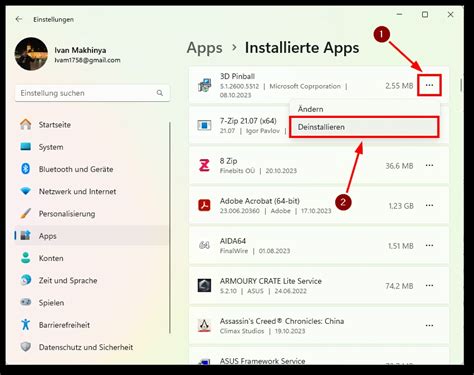This screenshot has width=474, height=375.
Task: Click the back arrow in Einstellungen
Action: click(x=19, y=19)
